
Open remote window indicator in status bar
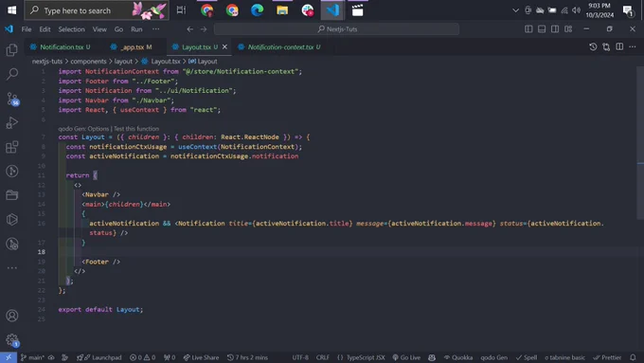[9, 357]
